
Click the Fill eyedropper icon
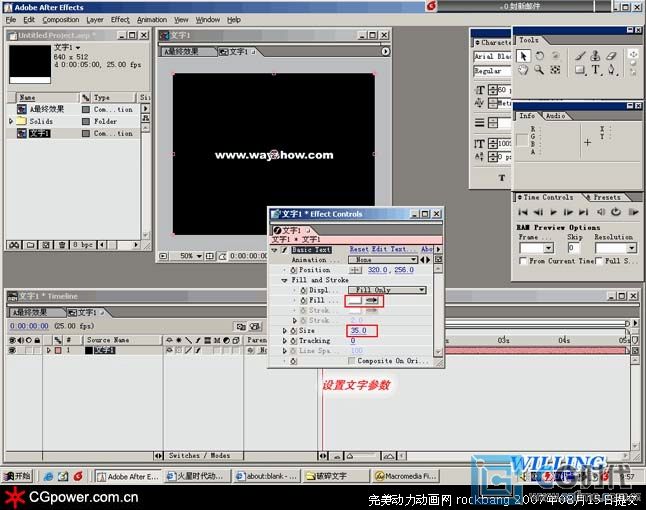click(372, 300)
